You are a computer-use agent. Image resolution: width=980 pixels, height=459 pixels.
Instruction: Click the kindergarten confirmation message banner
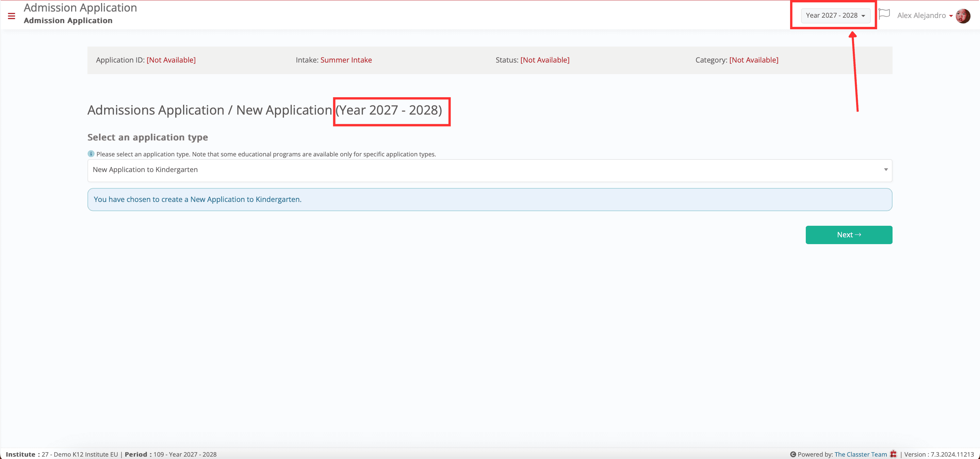490,200
